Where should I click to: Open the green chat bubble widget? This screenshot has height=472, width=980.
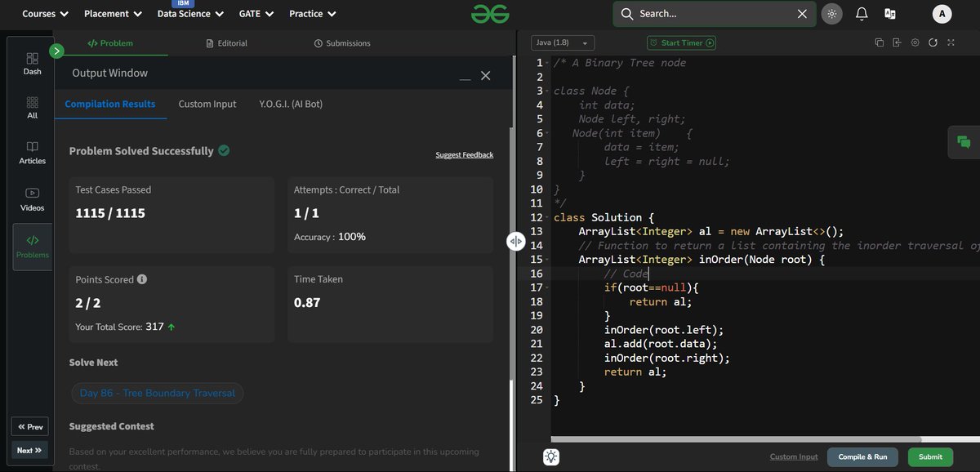click(x=964, y=142)
